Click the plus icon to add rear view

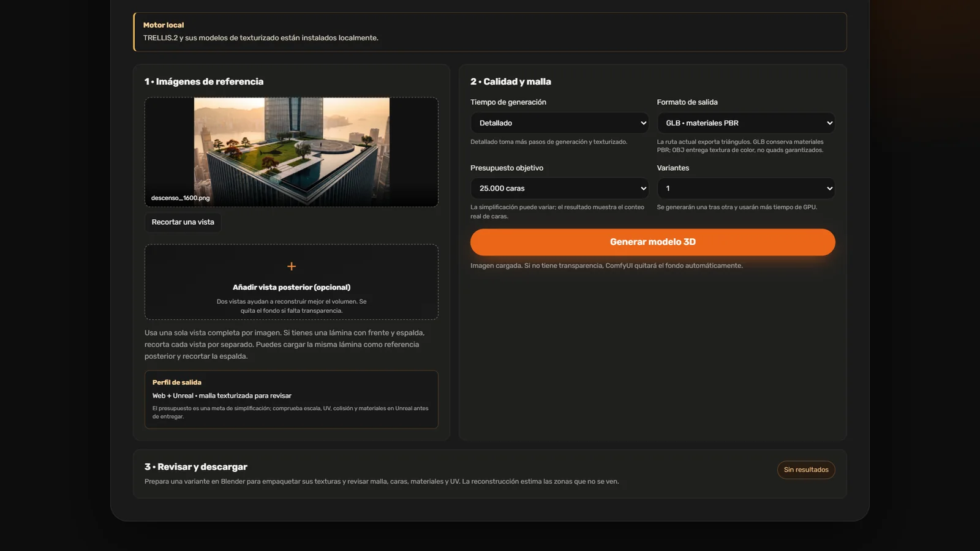pyautogui.click(x=292, y=266)
